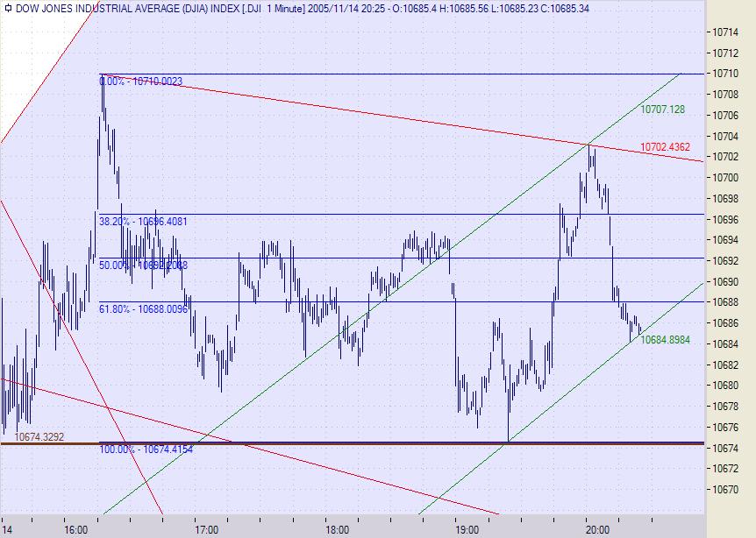Click 10690 on the price axis
756x538 pixels.
click(x=725, y=282)
